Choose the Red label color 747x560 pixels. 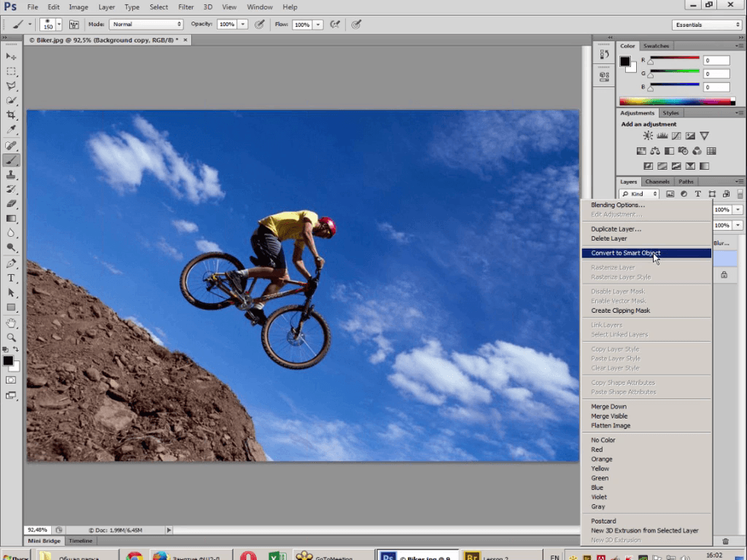pyautogui.click(x=597, y=449)
